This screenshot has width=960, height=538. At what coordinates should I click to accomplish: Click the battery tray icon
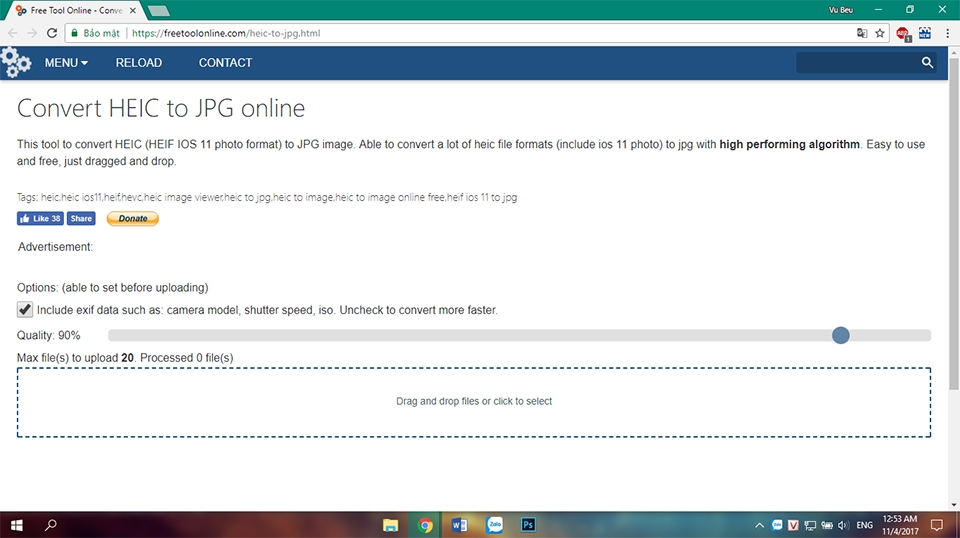pyautogui.click(x=827, y=525)
